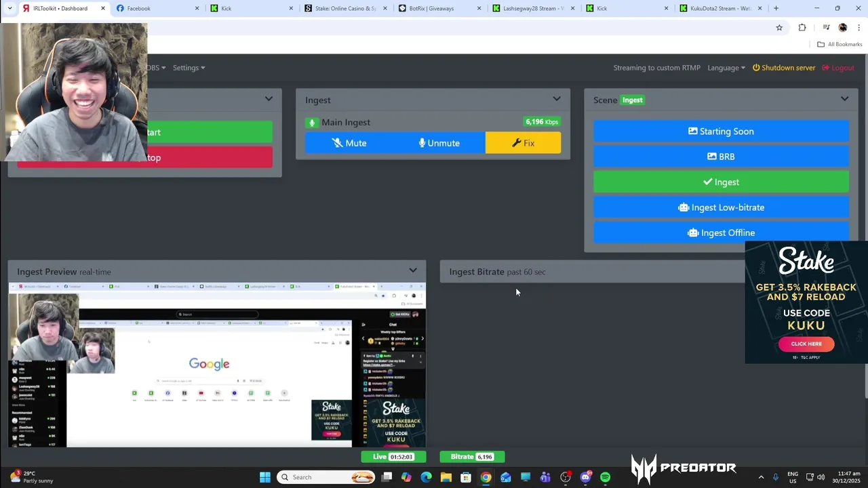Image resolution: width=868 pixels, height=488 pixels.
Task: Click the 6,196 Kbps bitrate badge
Action: point(542,122)
